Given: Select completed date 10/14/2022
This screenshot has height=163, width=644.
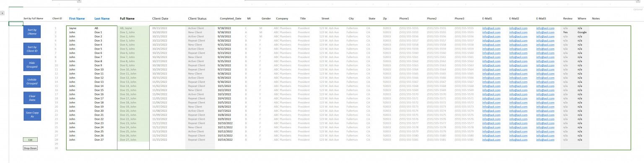Looking at the screenshot, I should pos(225,140).
